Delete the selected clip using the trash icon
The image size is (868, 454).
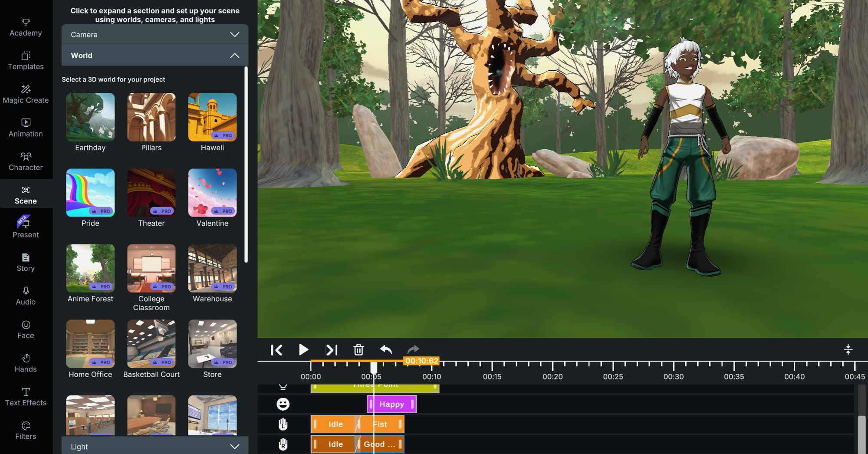point(358,350)
